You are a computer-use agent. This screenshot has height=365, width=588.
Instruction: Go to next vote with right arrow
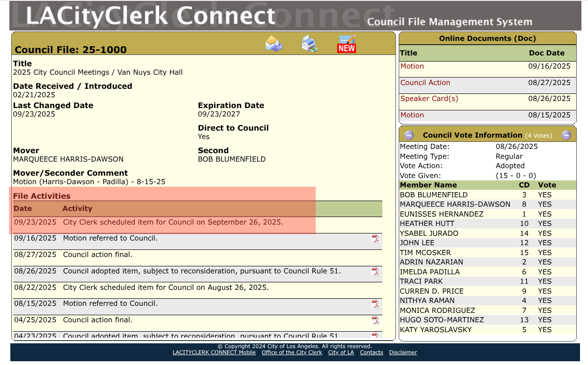pyautogui.click(x=566, y=135)
